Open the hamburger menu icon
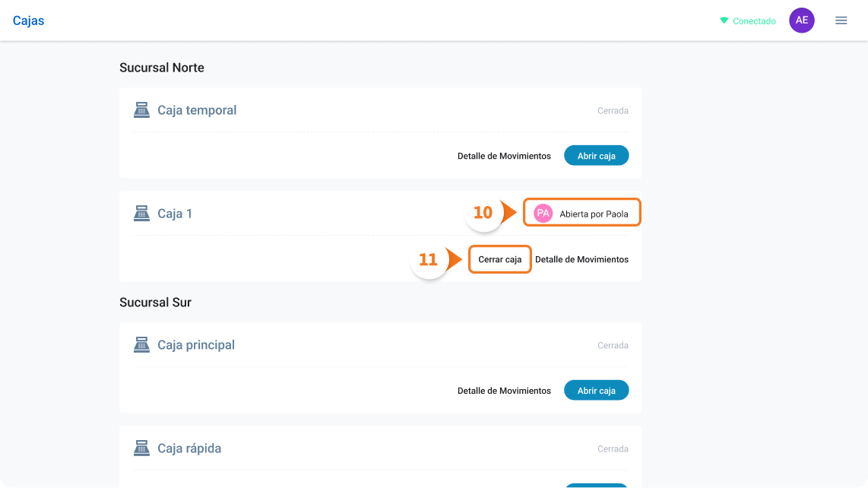The width and height of the screenshot is (868, 488). coord(841,21)
